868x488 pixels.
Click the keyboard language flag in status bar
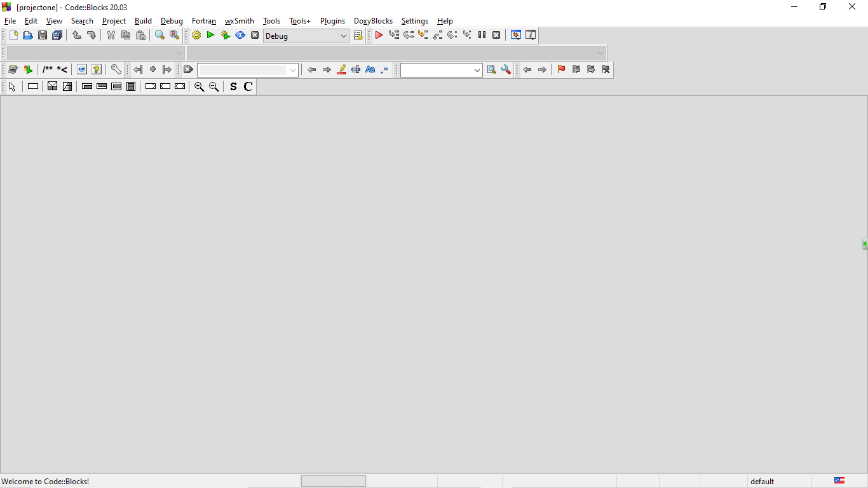(x=839, y=481)
